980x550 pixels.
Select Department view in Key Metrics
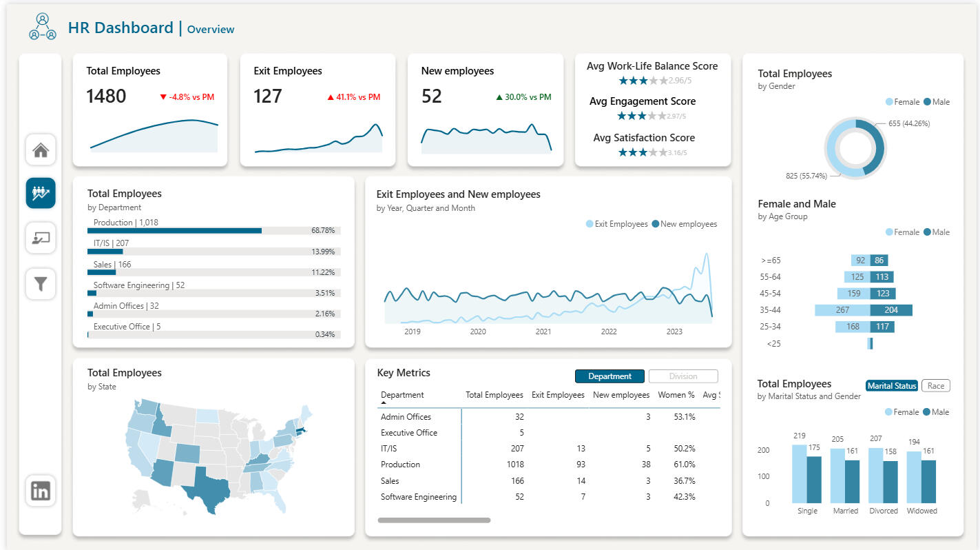[609, 376]
